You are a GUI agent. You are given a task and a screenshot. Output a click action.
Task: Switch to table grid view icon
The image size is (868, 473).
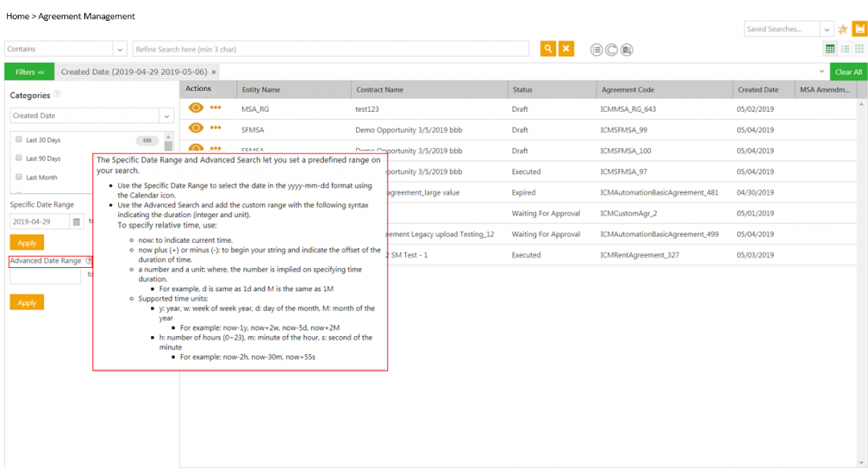(x=830, y=49)
